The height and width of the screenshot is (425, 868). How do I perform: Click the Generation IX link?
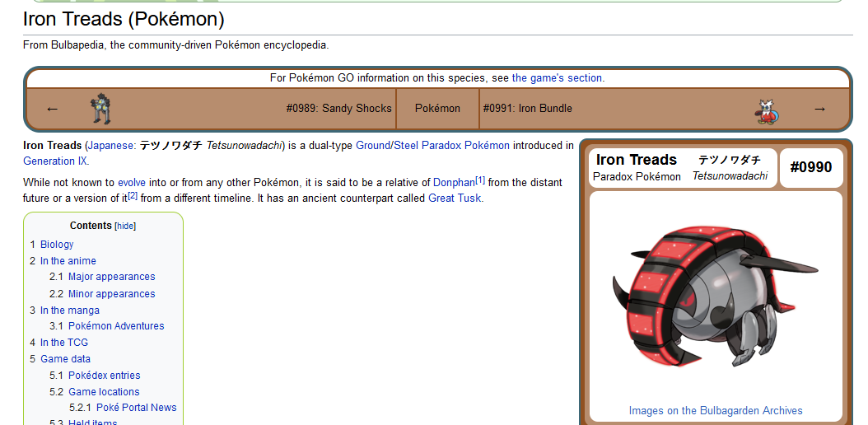(55, 161)
